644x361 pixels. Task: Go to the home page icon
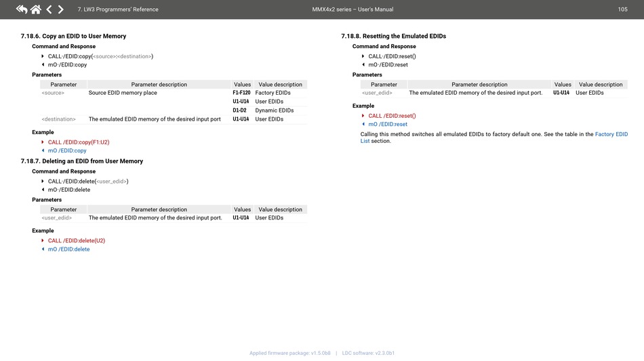[x=35, y=9]
